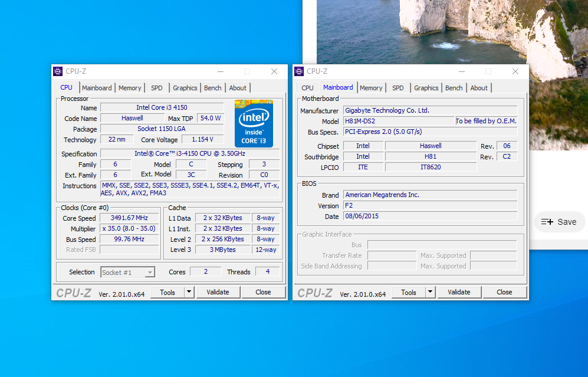Click the Code Name field showing Haswell
Viewport: 588px width, 377px height.
tap(132, 118)
